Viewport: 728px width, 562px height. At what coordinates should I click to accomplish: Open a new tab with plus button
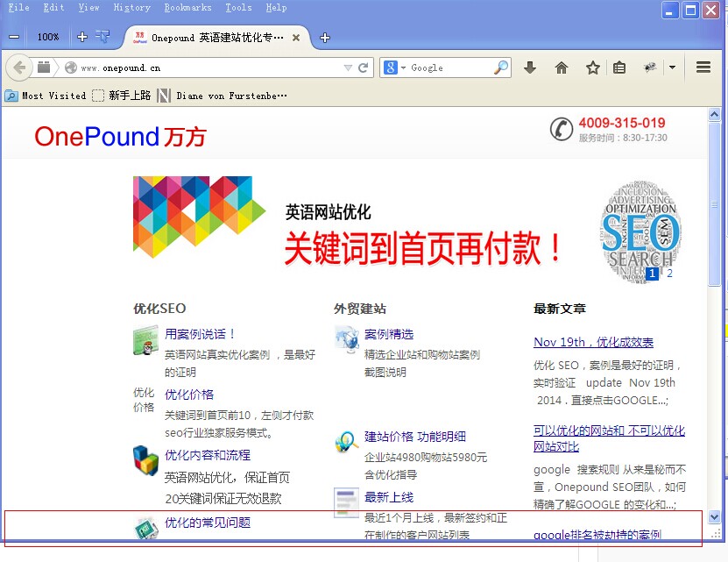[325, 38]
